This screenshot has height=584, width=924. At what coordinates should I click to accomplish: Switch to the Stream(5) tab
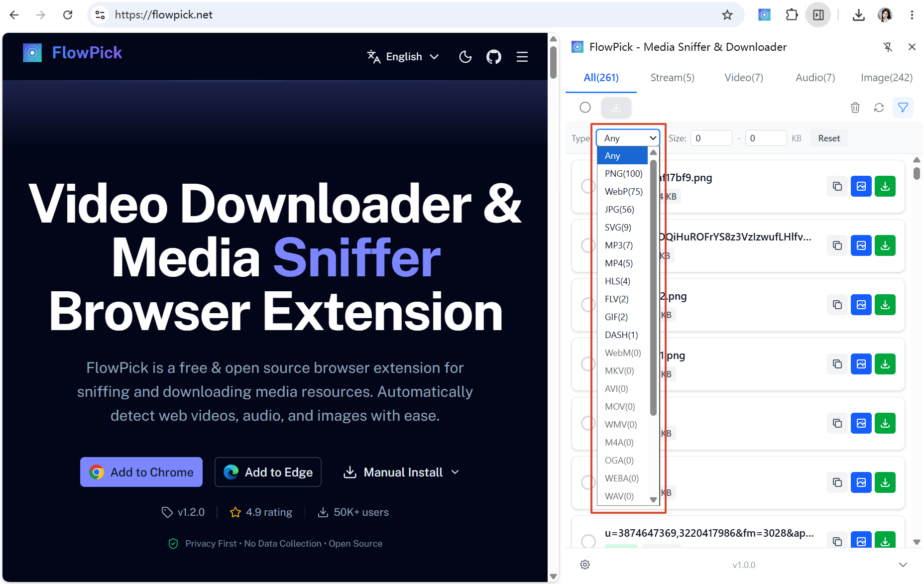pyautogui.click(x=673, y=78)
